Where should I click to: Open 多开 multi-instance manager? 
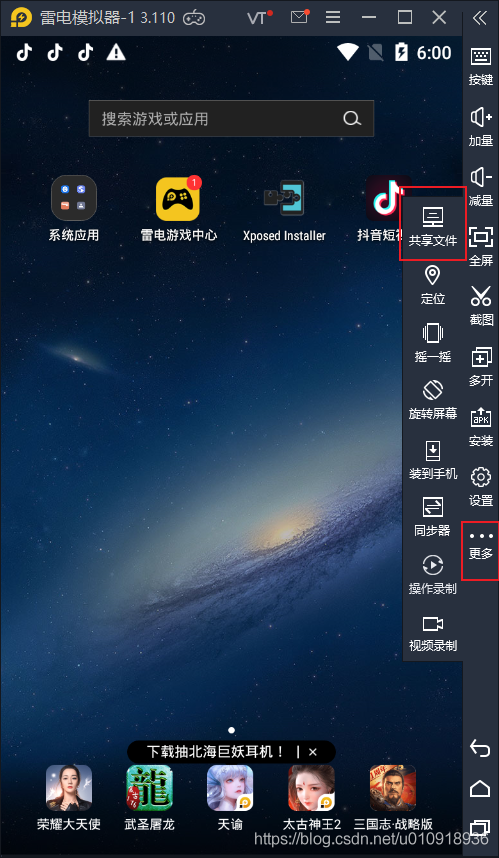481,366
